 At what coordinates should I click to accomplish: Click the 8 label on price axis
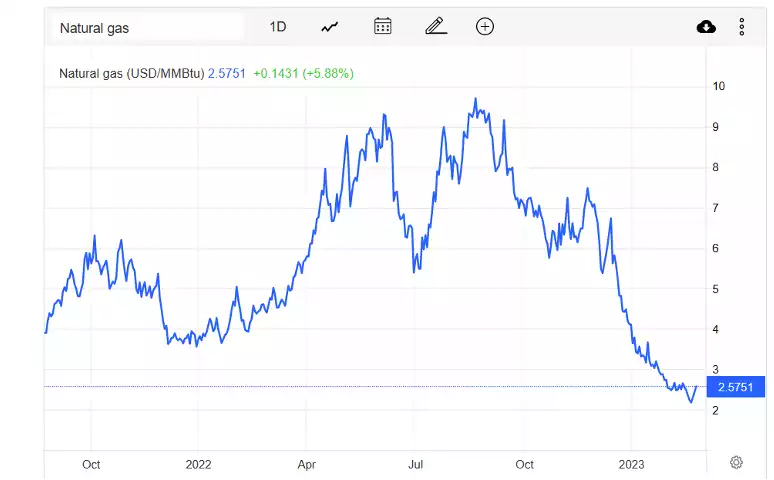click(715, 167)
